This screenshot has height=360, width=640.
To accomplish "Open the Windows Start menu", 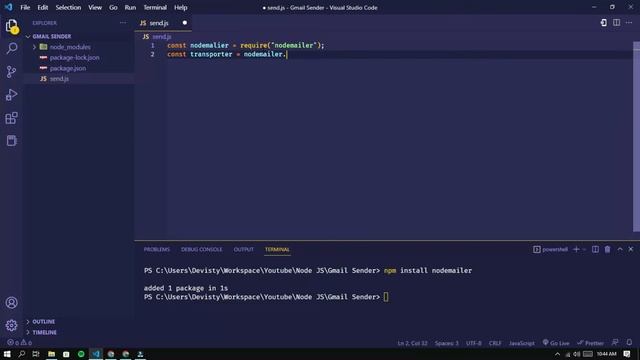I will click(x=7, y=354).
